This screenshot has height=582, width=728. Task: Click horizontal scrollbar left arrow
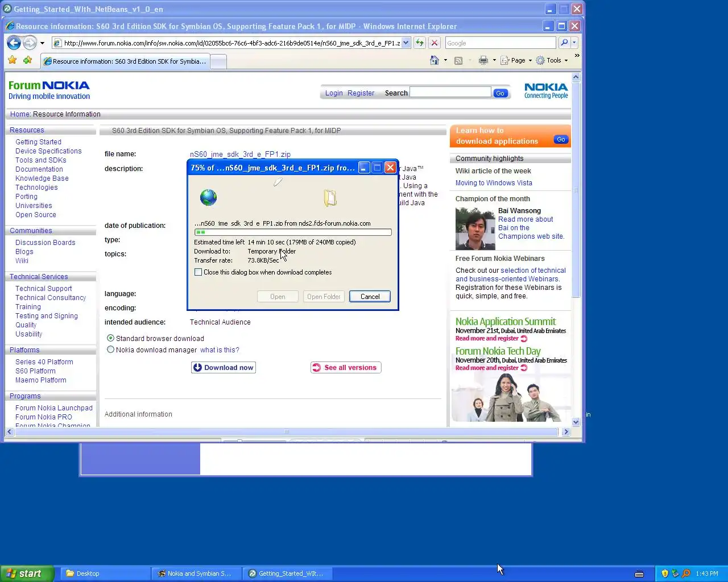point(9,432)
